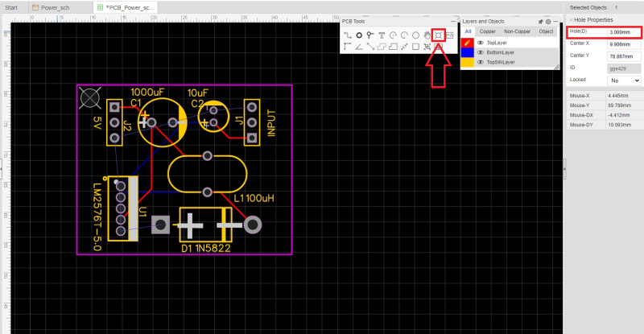Select the yellow TopSilkLayer color swatch
The height and width of the screenshot is (334, 644).
click(x=467, y=63)
